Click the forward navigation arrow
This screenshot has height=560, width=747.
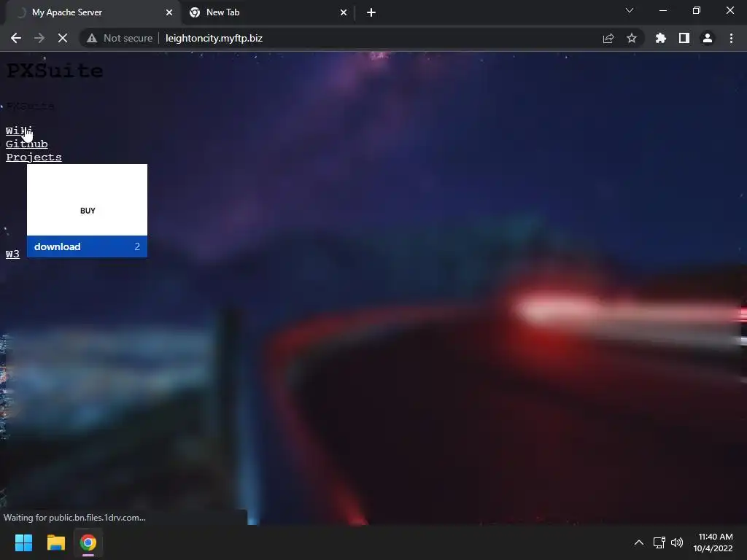[39, 38]
